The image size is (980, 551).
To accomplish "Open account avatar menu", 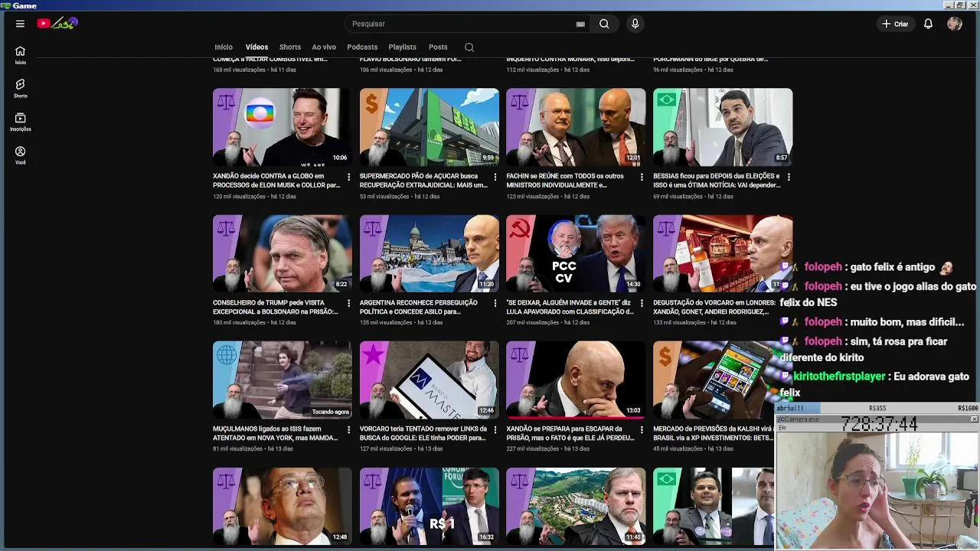I will coord(954,24).
